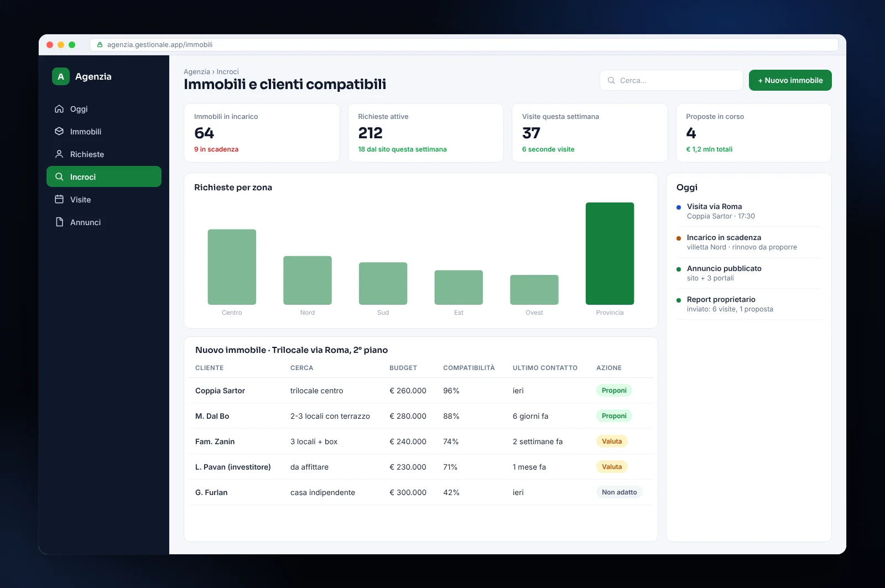885x588 pixels.
Task: Click the Agenzia breadcrumb link
Action: click(196, 72)
